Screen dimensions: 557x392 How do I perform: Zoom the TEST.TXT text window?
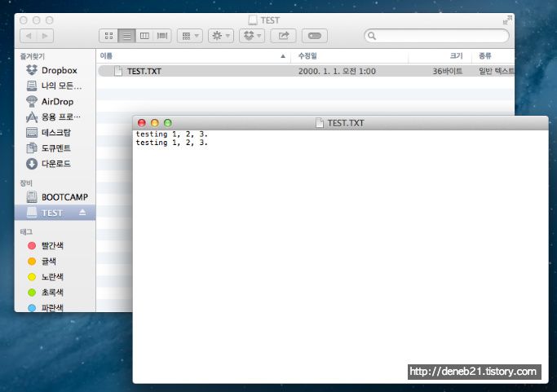click(168, 123)
